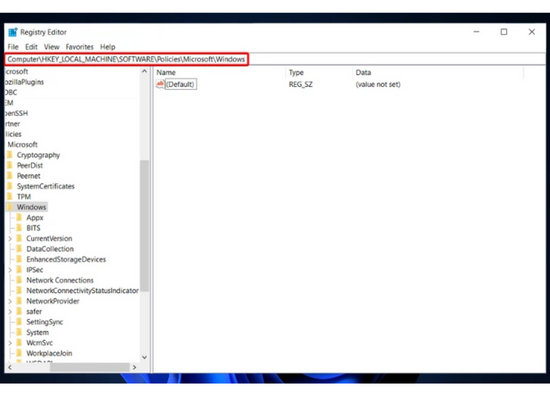Viewport: 550px width, 400px height.
Task: Expand the CurrentVersion key
Action: pos(10,239)
